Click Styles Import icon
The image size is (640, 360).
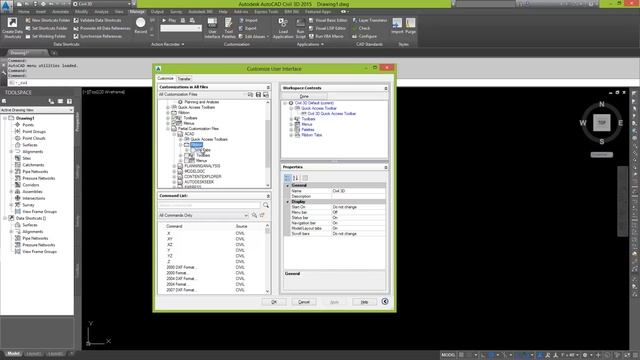click(x=397, y=26)
